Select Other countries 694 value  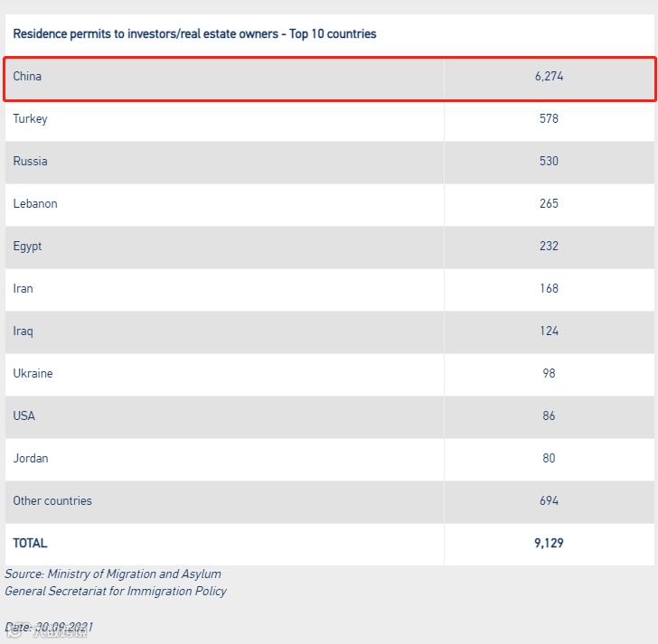tap(549, 501)
